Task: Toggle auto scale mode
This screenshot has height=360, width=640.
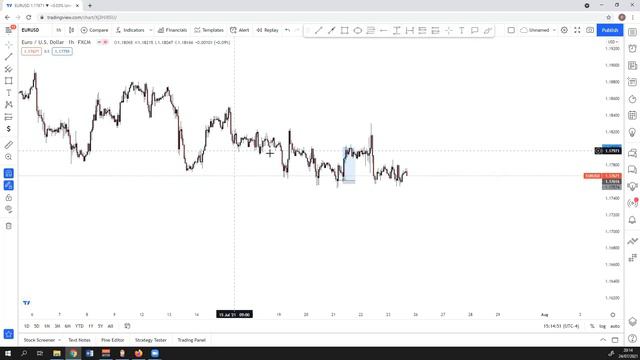Action: coord(615,326)
